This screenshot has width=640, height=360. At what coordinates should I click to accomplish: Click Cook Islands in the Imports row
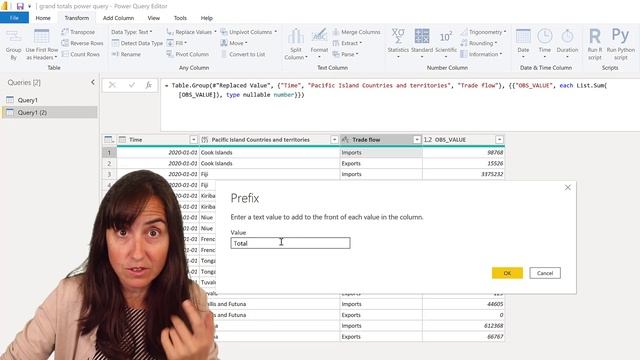point(269,152)
